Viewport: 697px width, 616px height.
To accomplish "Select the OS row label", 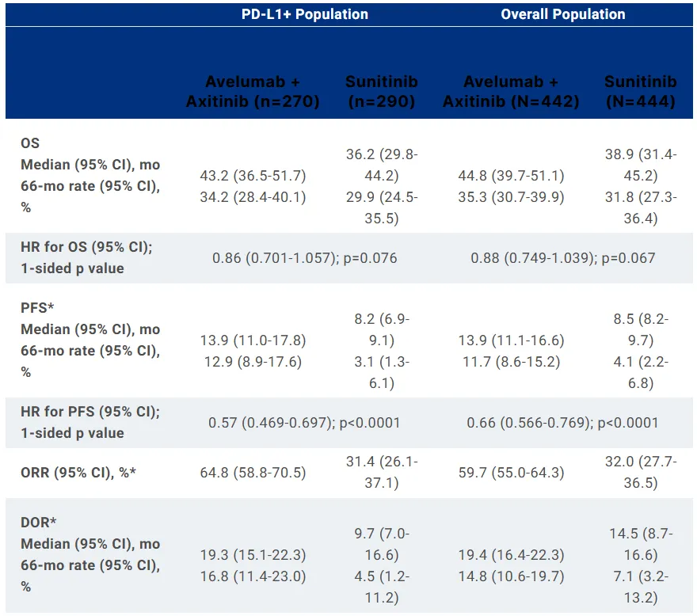I will pyautogui.click(x=30, y=144).
